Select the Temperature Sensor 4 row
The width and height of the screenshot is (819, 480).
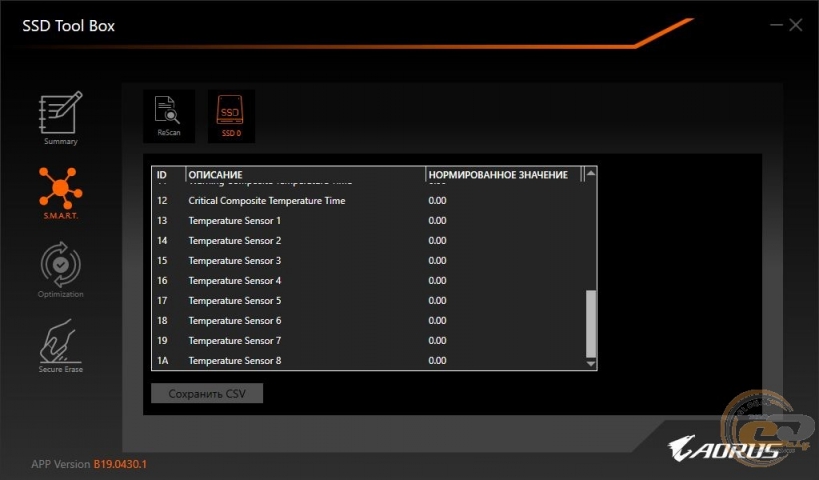pos(369,280)
